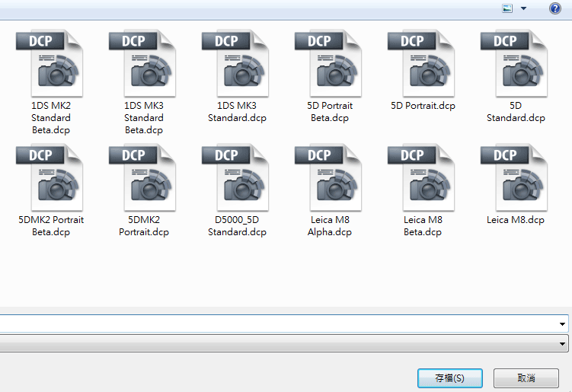Click the 'Leica M8 Alpha.dcp' filename label
The image size is (572, 392).
(330, 226)
